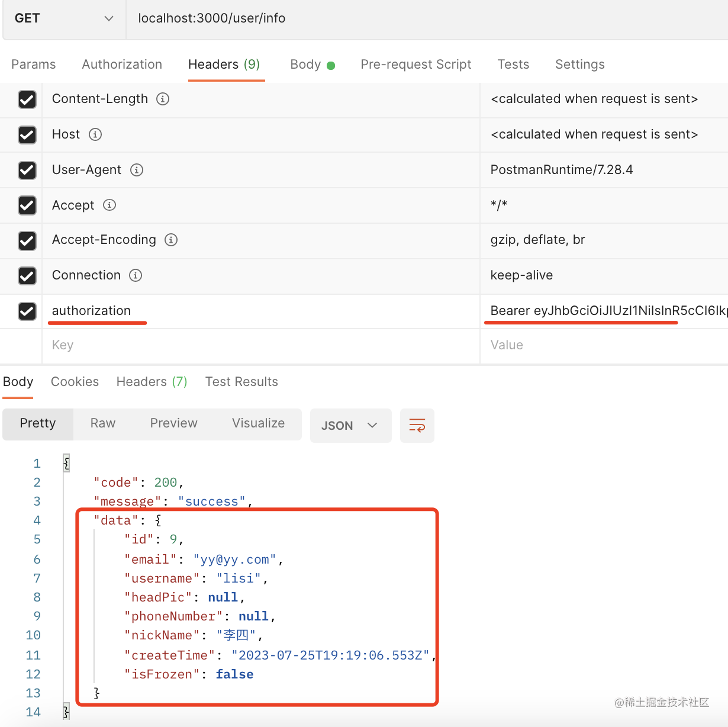728x727 pixels.
Task: Switch to Preview response view
Action: pos(173,423)
